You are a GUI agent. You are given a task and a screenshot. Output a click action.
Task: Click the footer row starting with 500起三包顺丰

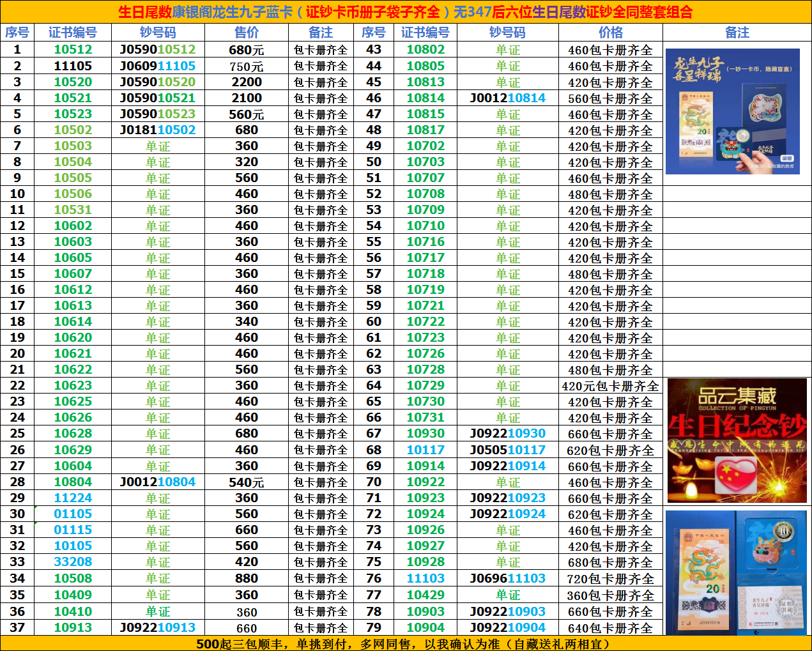coord(406,643)
